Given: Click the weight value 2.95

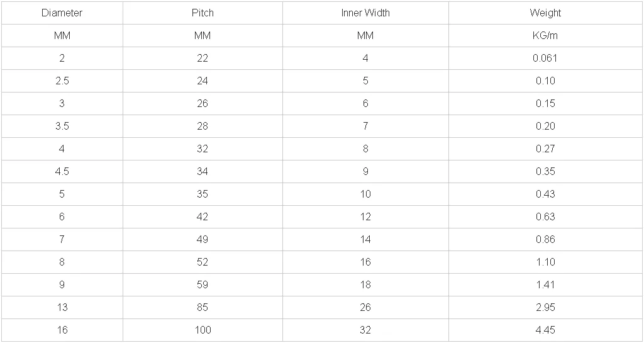Looking at the screenshot, I should coord(545,307).
